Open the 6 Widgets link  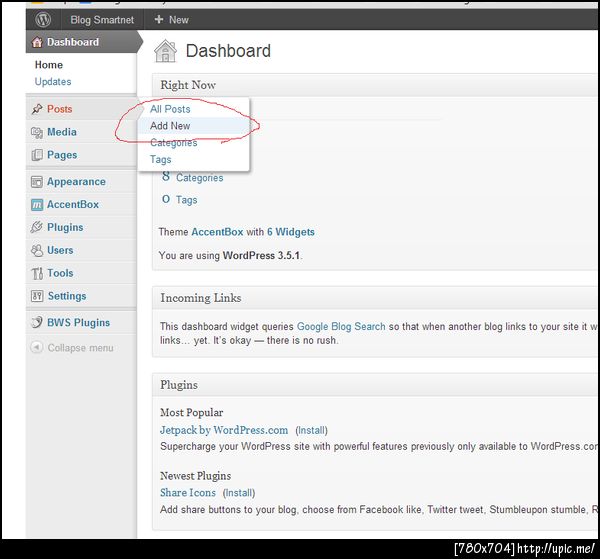coord(291,232)
